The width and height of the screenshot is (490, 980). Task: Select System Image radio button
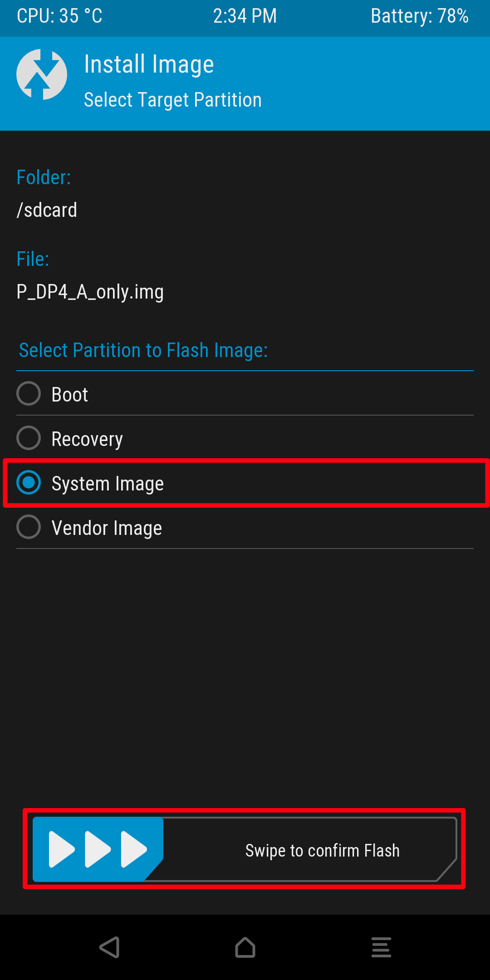[29, 482]
